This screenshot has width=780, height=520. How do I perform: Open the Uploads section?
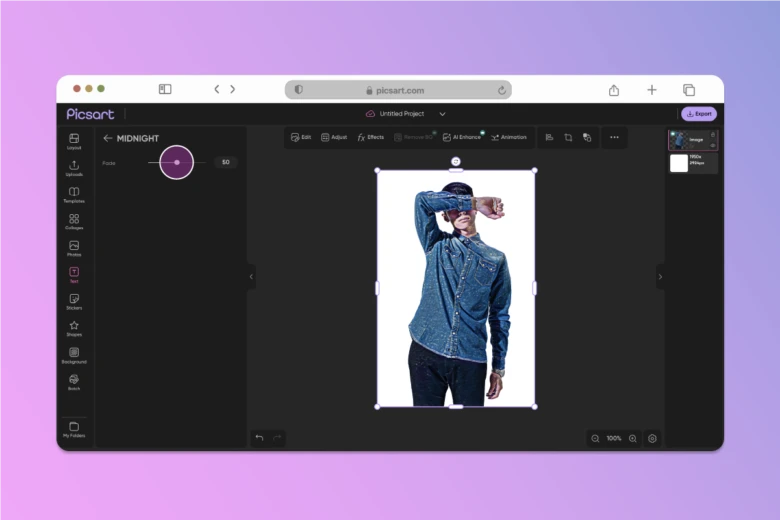[x=74, y=168]
